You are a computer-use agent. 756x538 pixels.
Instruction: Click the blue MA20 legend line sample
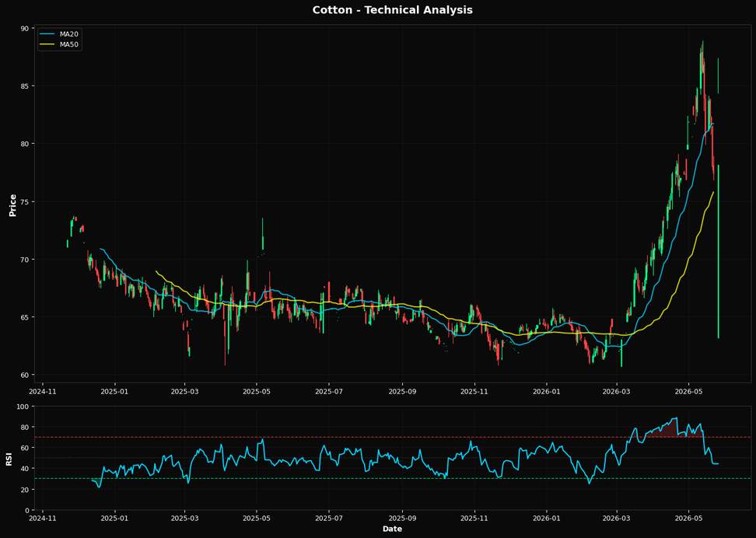(47, 34)
